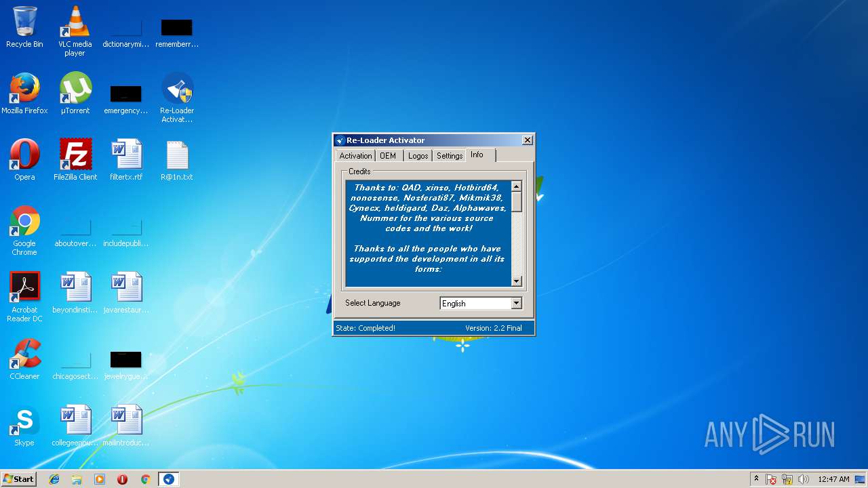
Task: Open the Action Center flag icon
Action: coord(771,479)
